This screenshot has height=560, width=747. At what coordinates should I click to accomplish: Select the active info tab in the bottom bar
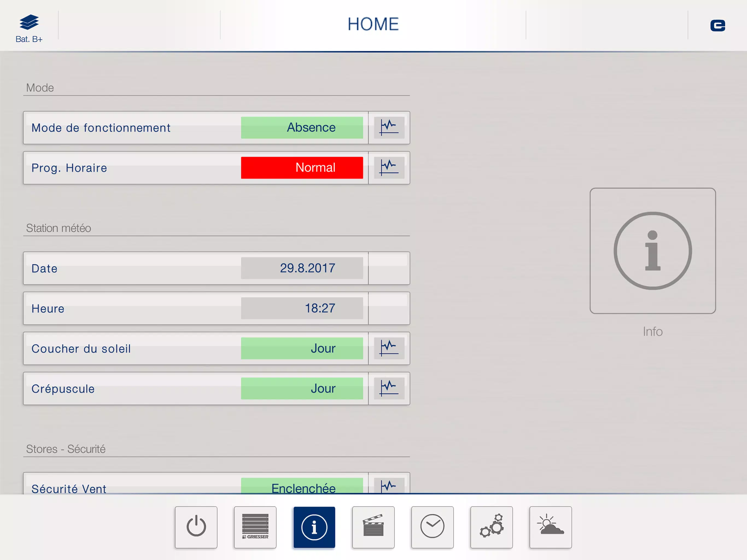tap(314, 527)
